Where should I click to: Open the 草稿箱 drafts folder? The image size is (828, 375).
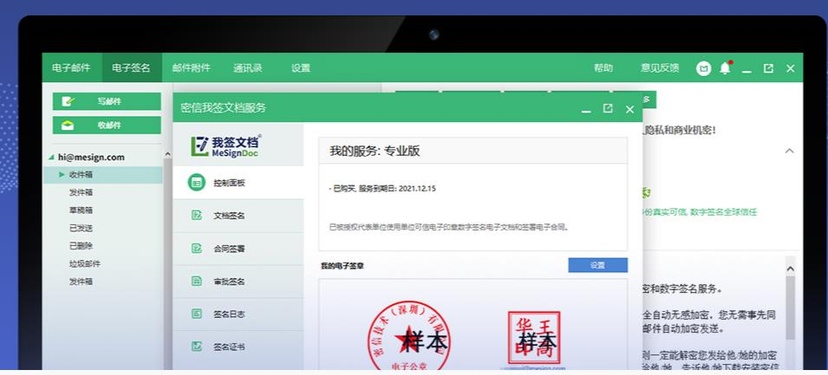pyautogui.click(x=81, y=210)
